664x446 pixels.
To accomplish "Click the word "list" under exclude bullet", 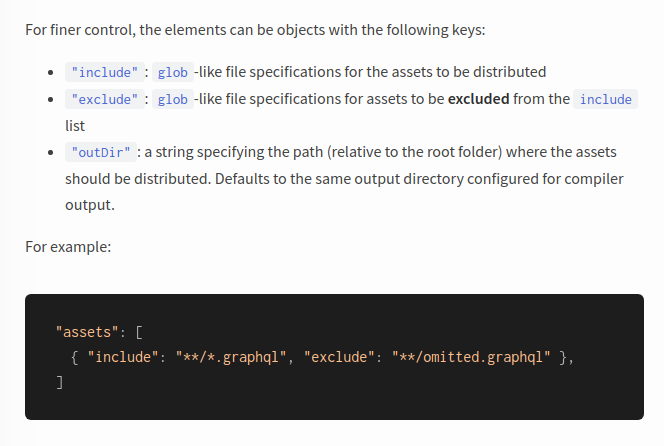I will point(75,126).
